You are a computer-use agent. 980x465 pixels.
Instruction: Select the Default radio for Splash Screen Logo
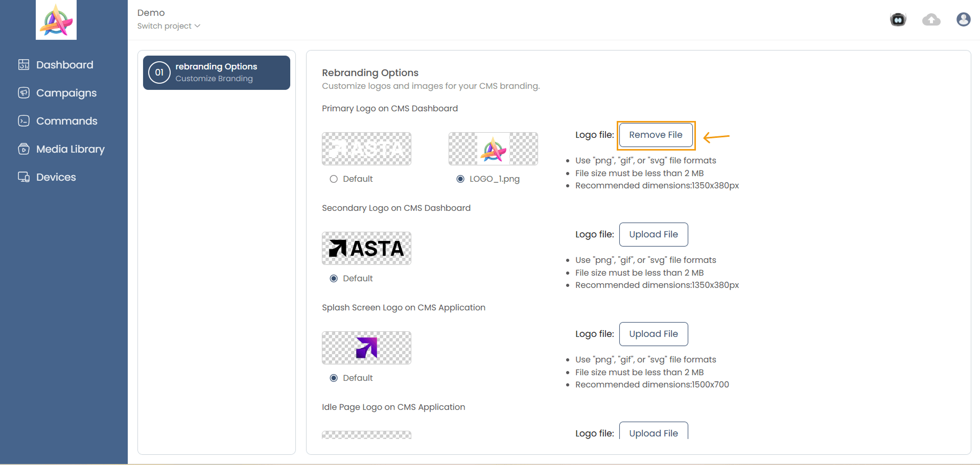pyautogui.click(x=334, y=378)
